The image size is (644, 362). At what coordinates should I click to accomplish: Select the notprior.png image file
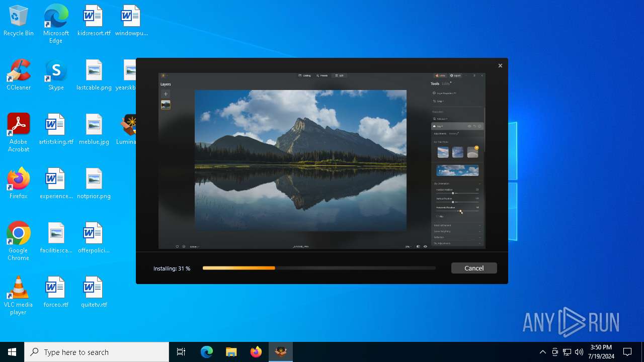click(x=94, y=184)
